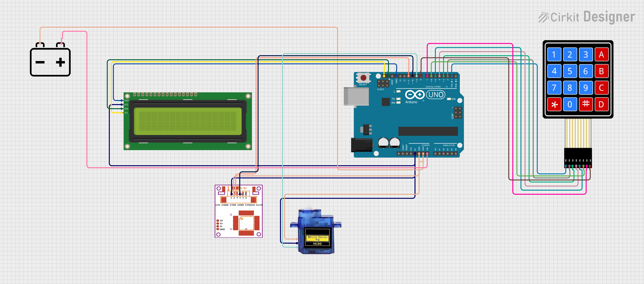Select the keypad ribbon cable
Screen dimensions: 644x284
coord(578,133)
